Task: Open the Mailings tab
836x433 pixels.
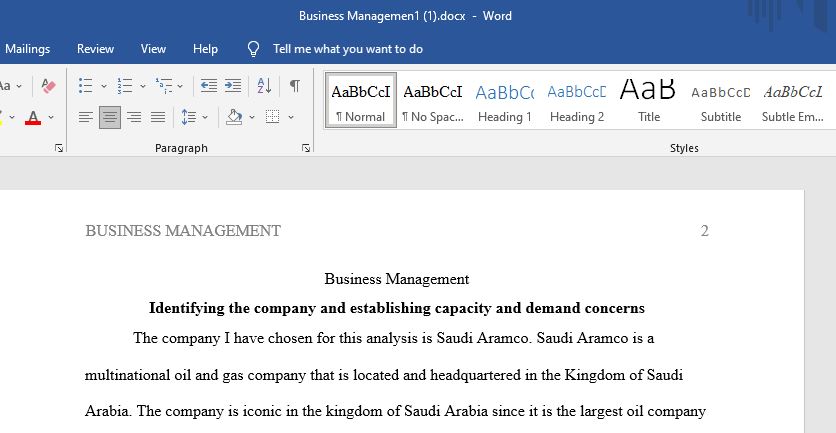Action: (x=27, y=49)
